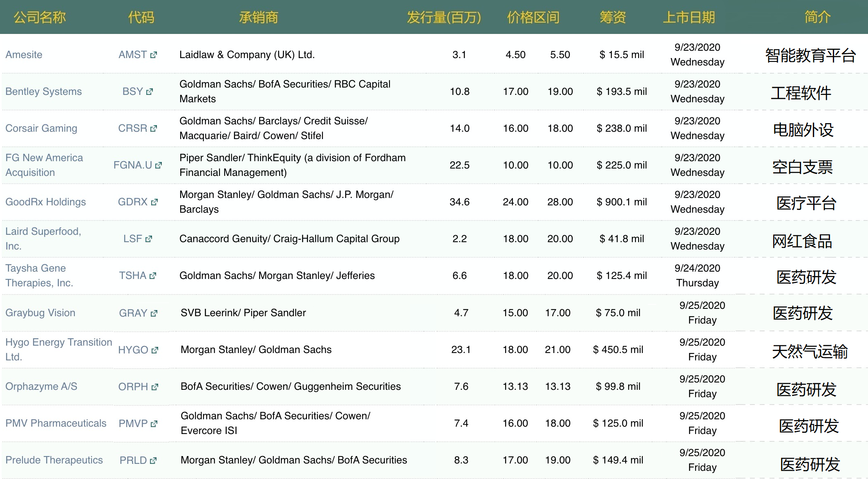Open the Laird Superfood, Inc. link
Viewport: 868px width, 479px height.
tap(43, 238)
